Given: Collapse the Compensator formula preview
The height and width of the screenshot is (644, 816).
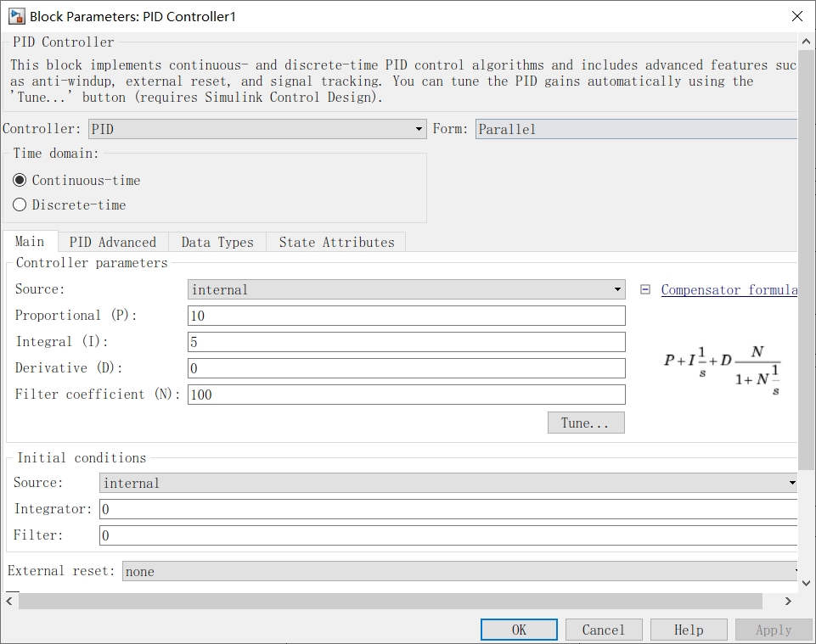Looking at the screenshot, I should pyautogui.click(x=644, y=289).
